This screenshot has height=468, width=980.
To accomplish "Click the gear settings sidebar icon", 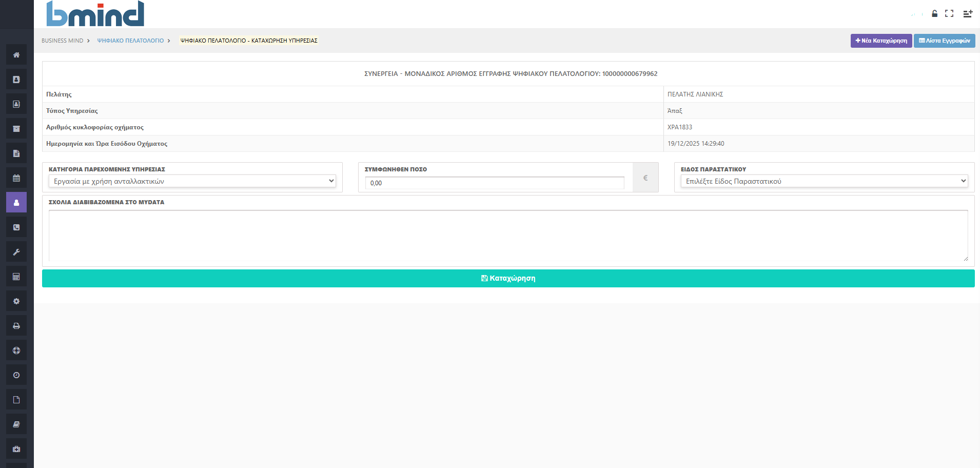I will 16,301.
